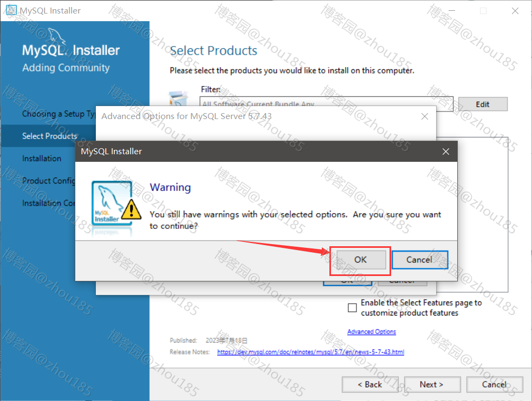532x401 pixels.
Task: Click the filter products icon beside Filter
Action: click(178, 98)
